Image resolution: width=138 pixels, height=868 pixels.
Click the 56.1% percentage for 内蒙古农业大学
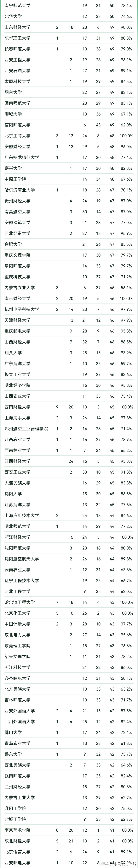[x=126, y=288]
